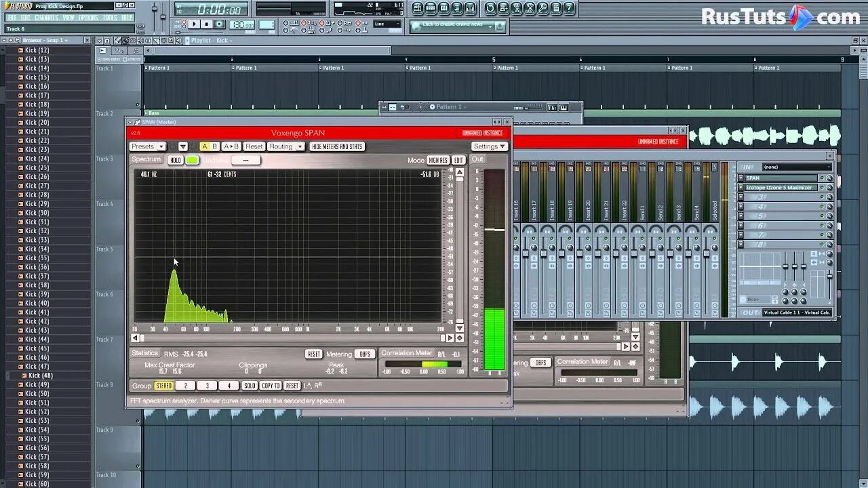Click DBFS metering button in front SPAN
The height and width of the screenshot is (488, 868).
coord(365,354)
